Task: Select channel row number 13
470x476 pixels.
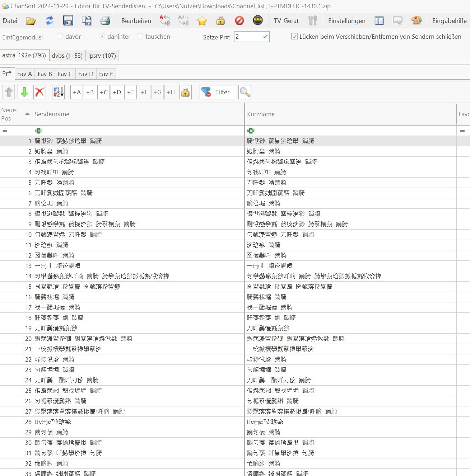Action: click(235, 266)
